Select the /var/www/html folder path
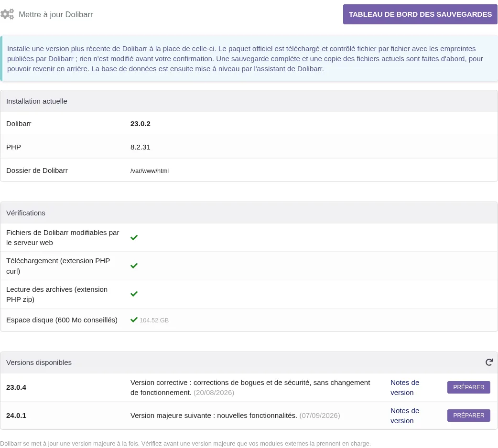This screenshot has width=498, height=448. coord(149,171)
